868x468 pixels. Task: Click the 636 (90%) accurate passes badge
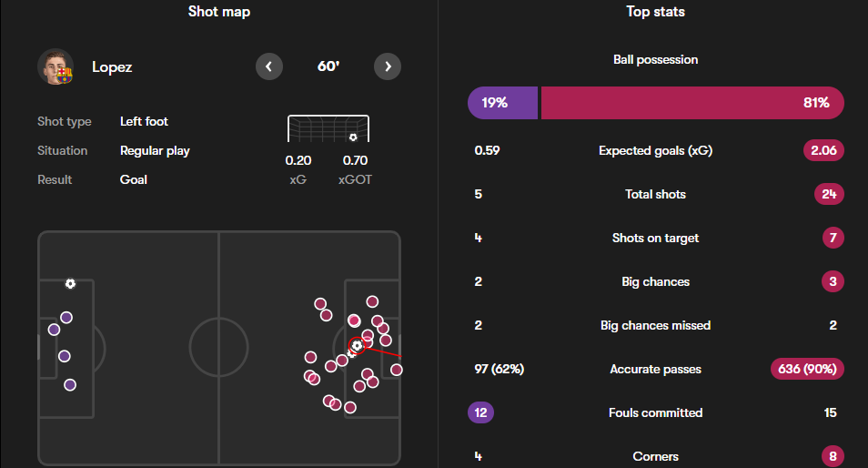point(807,369)
